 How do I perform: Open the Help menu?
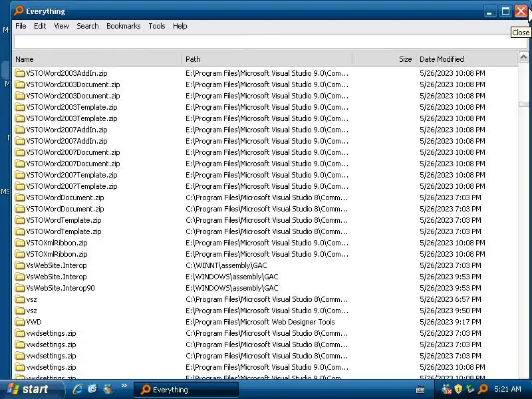[180, 26]
